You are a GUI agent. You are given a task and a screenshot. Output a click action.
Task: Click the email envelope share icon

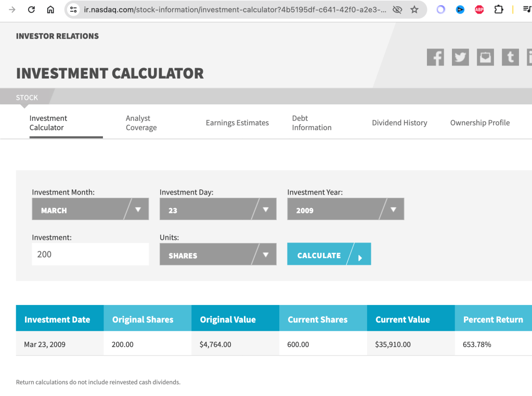pyautogui.click(x=485, y=57)
